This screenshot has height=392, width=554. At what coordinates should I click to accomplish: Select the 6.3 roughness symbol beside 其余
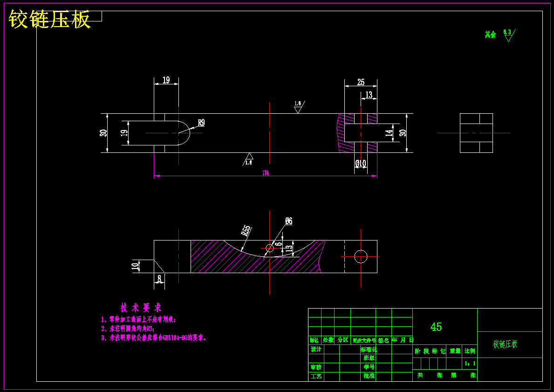(509, 35)
